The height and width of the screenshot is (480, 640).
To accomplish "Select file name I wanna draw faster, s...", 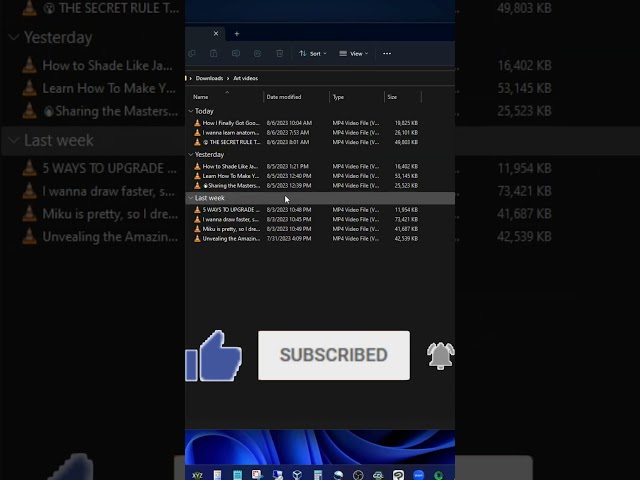I will (x=231, y=219).
